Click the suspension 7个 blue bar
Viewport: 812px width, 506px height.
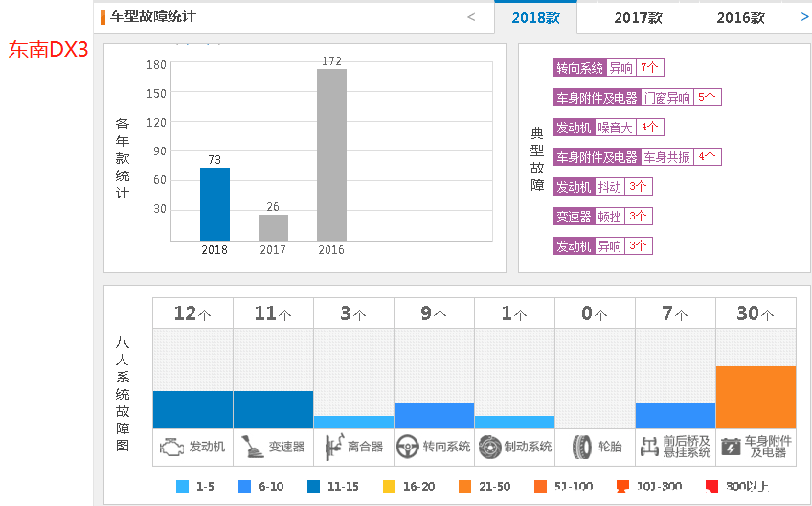click(x=675, y=416)
